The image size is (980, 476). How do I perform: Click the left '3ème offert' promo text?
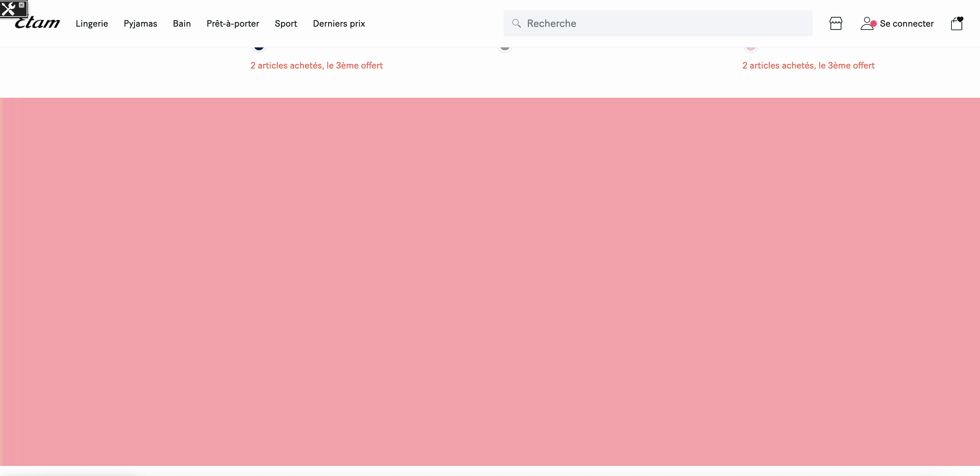pos(316,66)
